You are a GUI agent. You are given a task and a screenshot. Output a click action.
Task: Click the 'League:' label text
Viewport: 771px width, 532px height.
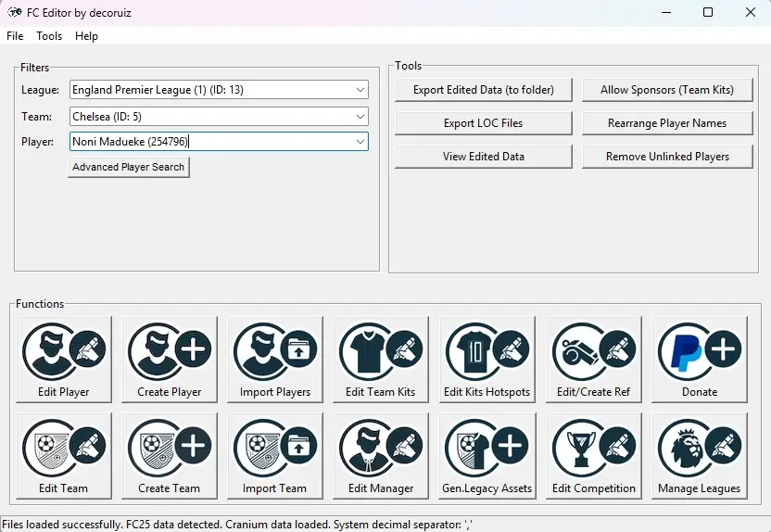(41, 90)
